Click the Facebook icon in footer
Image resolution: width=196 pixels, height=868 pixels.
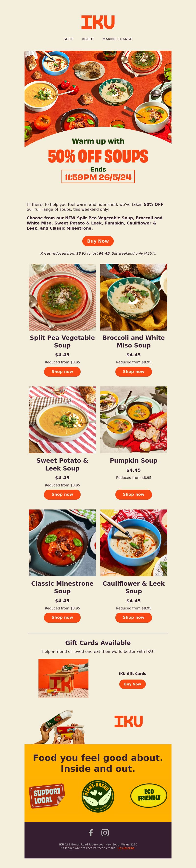tap(91, 833)
